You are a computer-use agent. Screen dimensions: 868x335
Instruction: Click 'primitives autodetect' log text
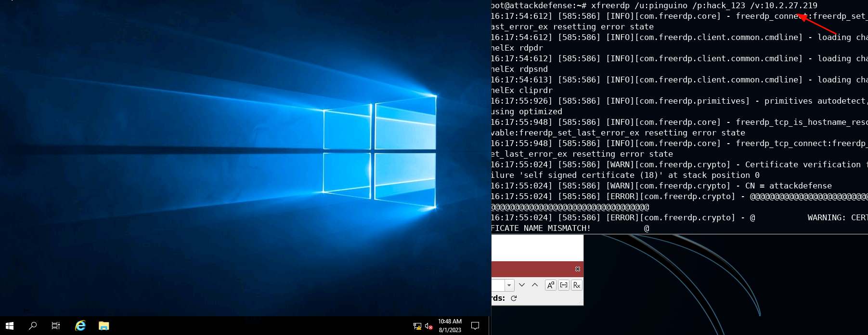(815, 101)
